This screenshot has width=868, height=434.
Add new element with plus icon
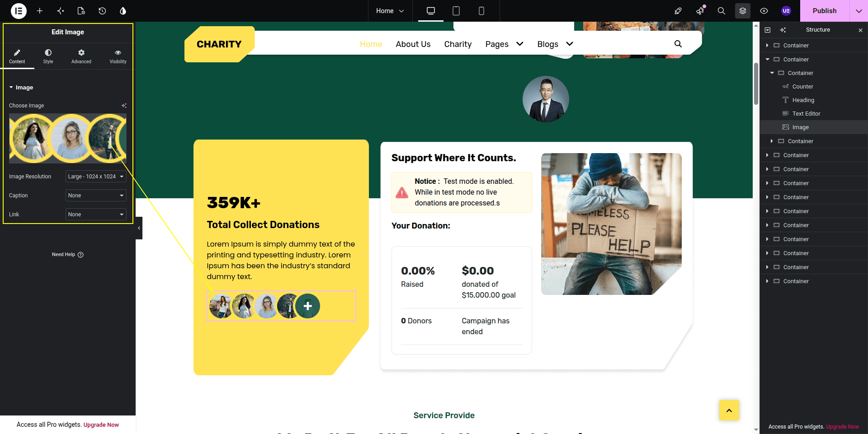coord(40,11)
